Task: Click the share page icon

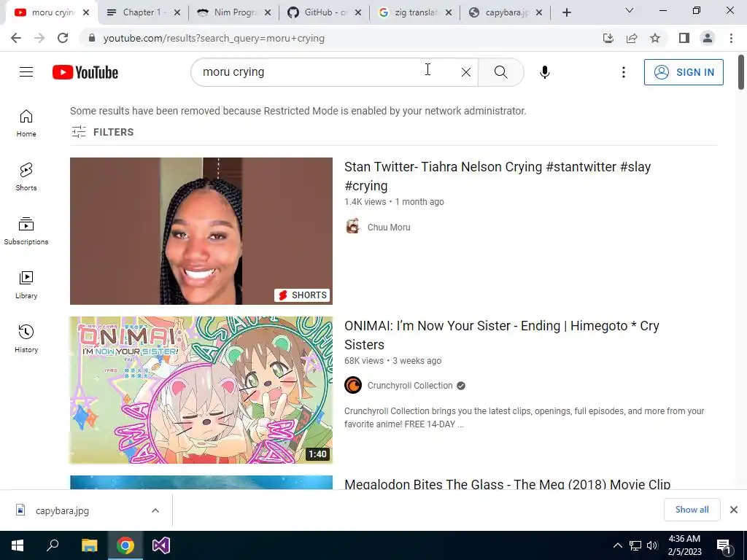Action: click(632, 38)
